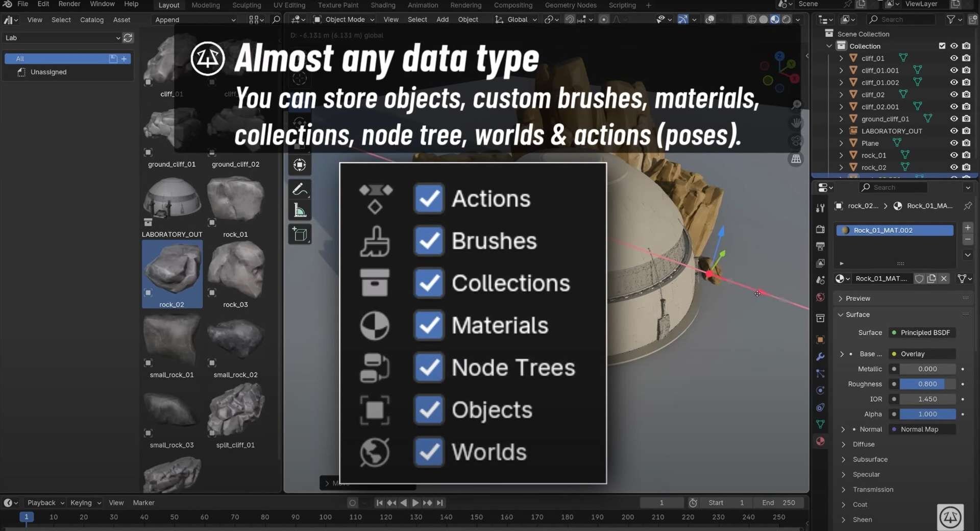Open the File menu
This screenshot has width=980, height=531.
pos(22,4)
